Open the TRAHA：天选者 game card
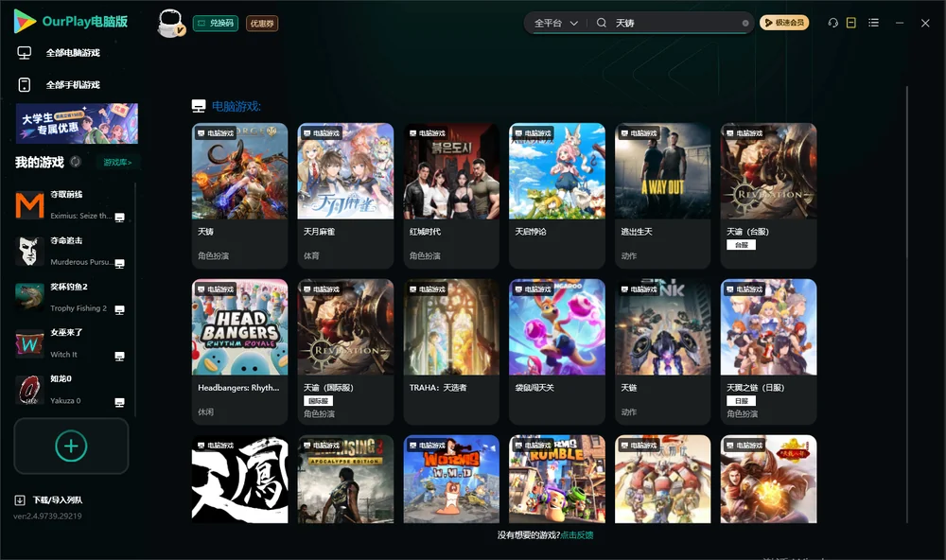The width and height of the screenshot is (946, 560). pyautogui.click(x=451, y=352)
